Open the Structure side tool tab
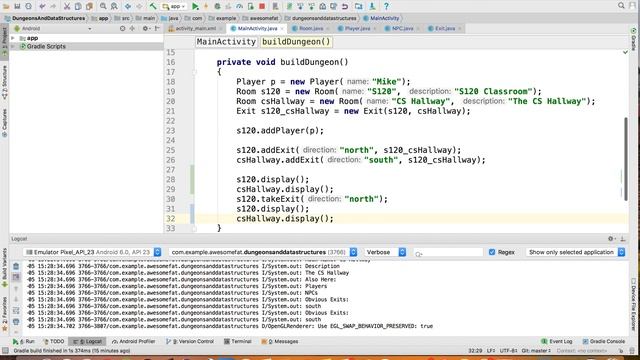The width and height of the screenshot is (640, 360). (x=4, y=83)
